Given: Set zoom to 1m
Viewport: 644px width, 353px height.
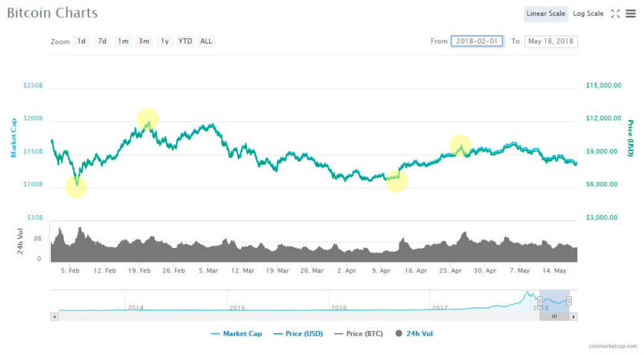Looking at the screenshot, I should (123, 41).
